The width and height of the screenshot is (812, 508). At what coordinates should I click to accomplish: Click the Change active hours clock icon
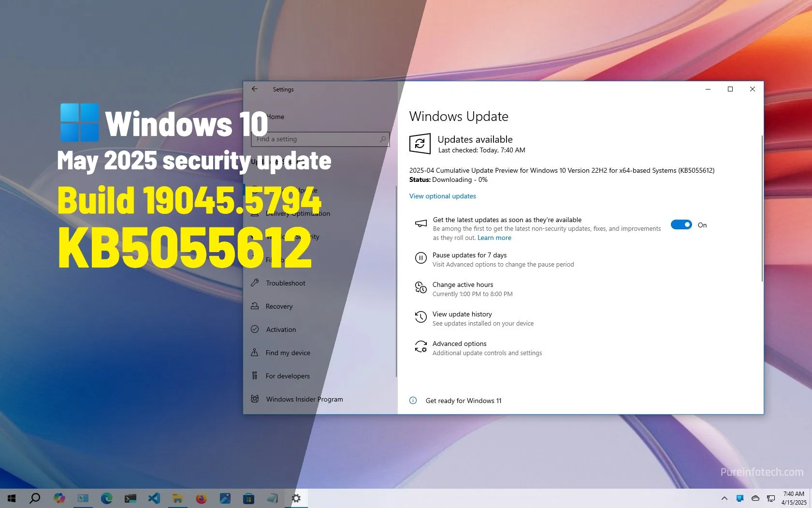click(x=421, y=288)
